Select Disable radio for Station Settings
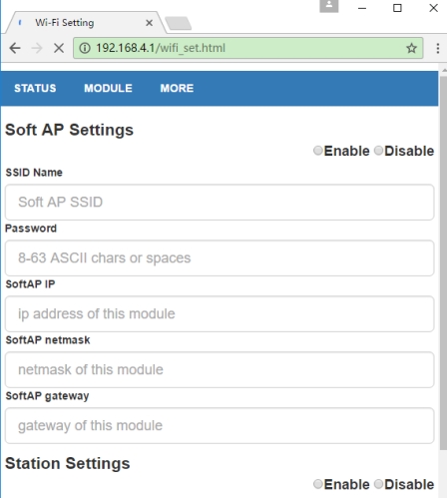 (378, 484)
